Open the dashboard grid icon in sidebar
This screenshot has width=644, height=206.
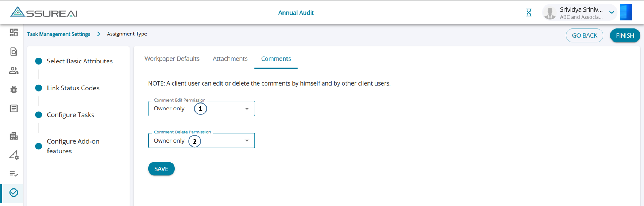tap(14, 33)
